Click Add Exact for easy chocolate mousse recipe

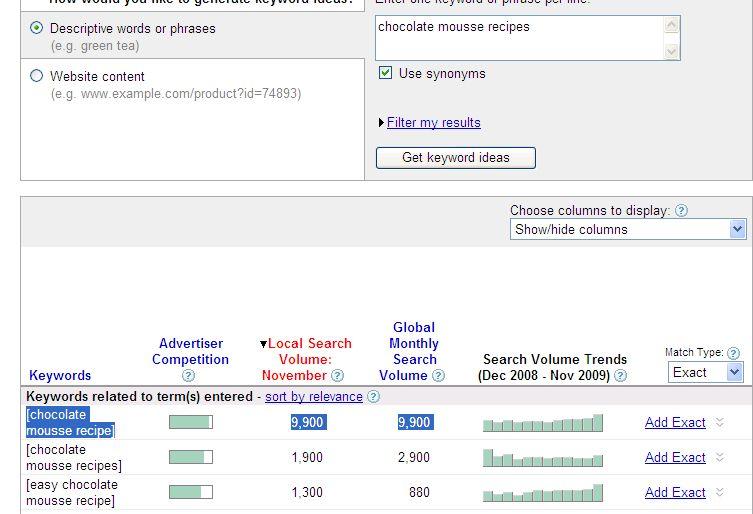[675, 493]
